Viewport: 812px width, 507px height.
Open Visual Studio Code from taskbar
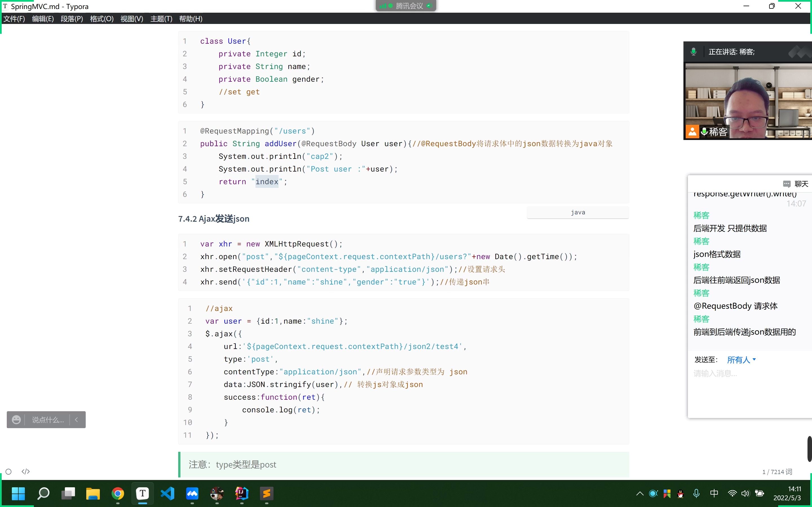167,493
